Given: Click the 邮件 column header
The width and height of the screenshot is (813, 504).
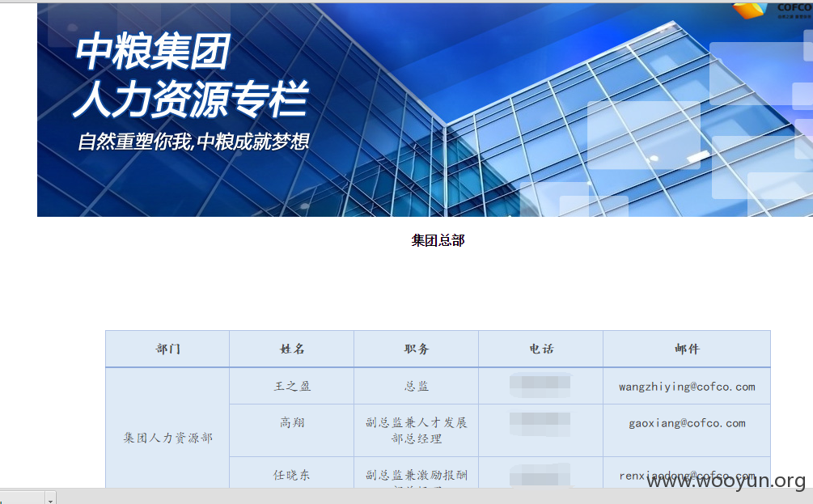Looking at the screenshot, I should tap(687, 349).
